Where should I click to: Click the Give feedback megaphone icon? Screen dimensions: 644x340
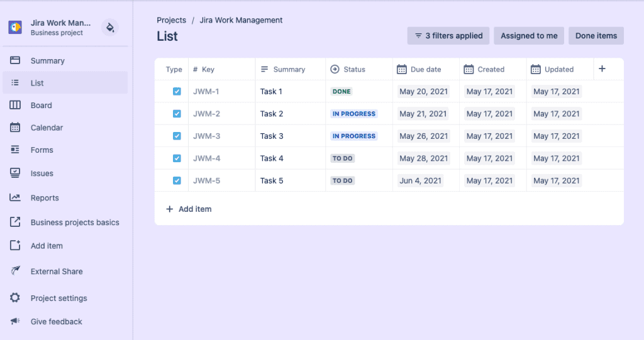pos(15,322)
